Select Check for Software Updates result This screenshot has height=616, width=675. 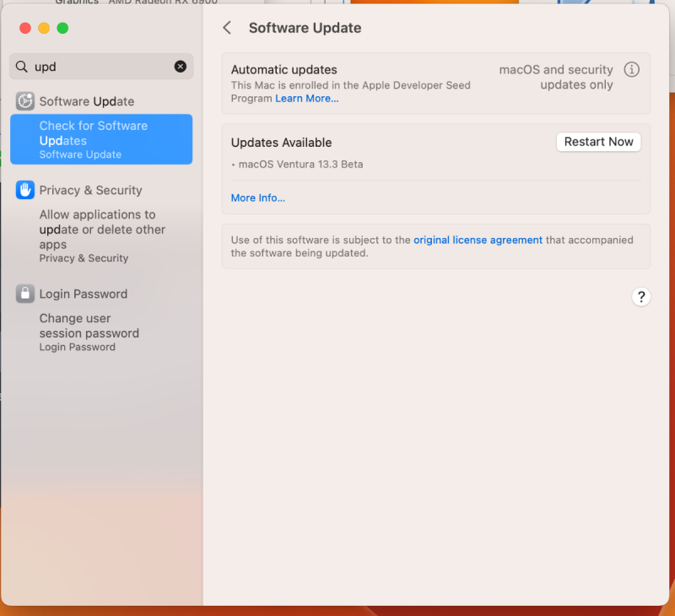pyautogui.click(x=101, y=139)
